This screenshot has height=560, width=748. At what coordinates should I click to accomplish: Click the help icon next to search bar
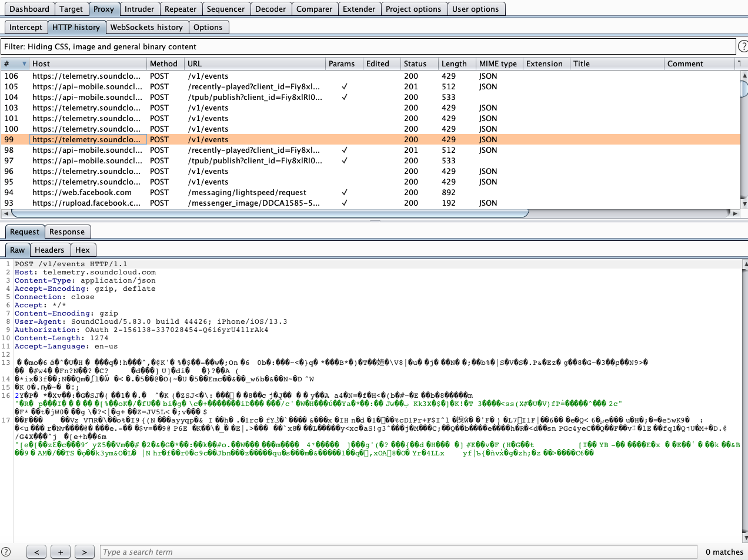click(x=6, y=552)
